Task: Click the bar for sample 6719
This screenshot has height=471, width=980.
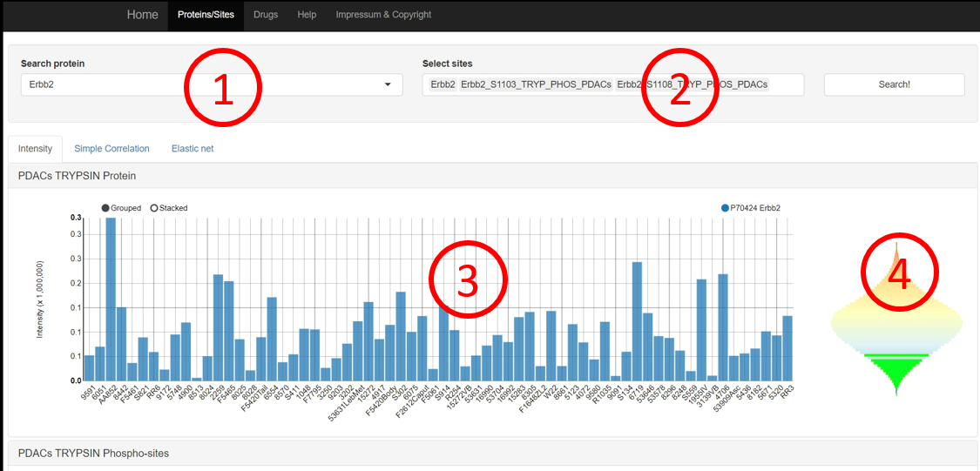Action: click(637, 321)
